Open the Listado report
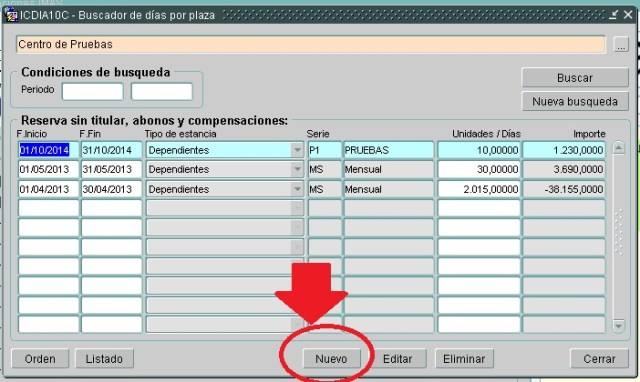The height and width of the screenshot is (382, 640). point(104,359)
